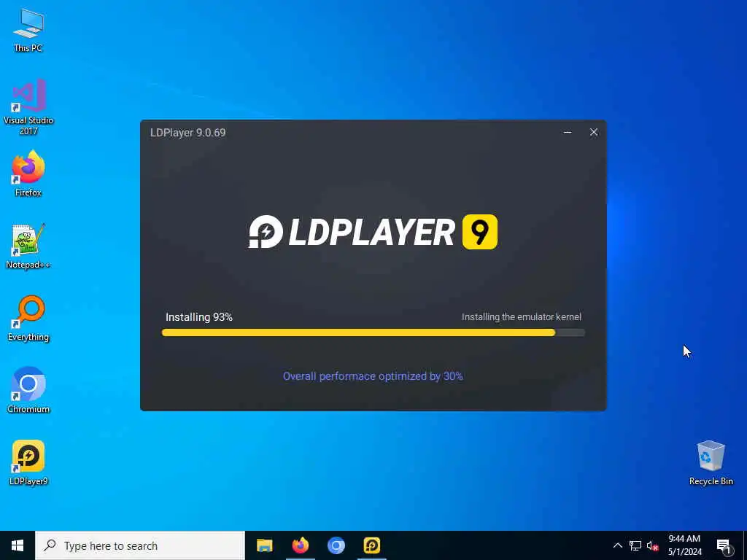Click 'Overall performace optimized by 30%' text
The image size is (747, 560).
click(x=373, y=376)
